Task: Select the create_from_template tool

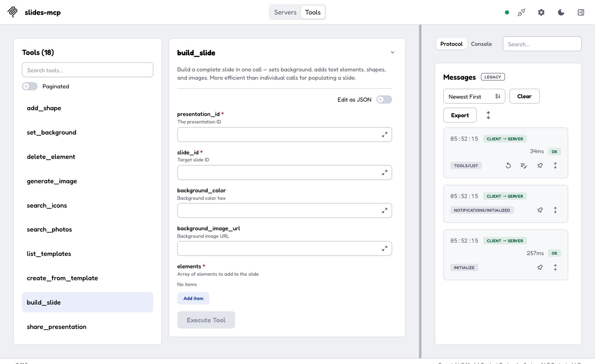Action: (x=87, y=278)
